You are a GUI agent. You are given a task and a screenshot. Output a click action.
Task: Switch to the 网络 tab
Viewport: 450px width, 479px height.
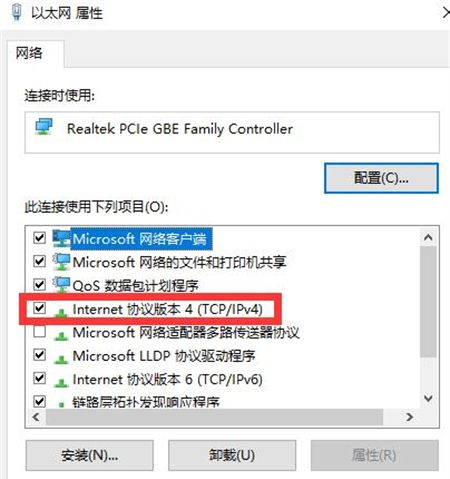29,53
